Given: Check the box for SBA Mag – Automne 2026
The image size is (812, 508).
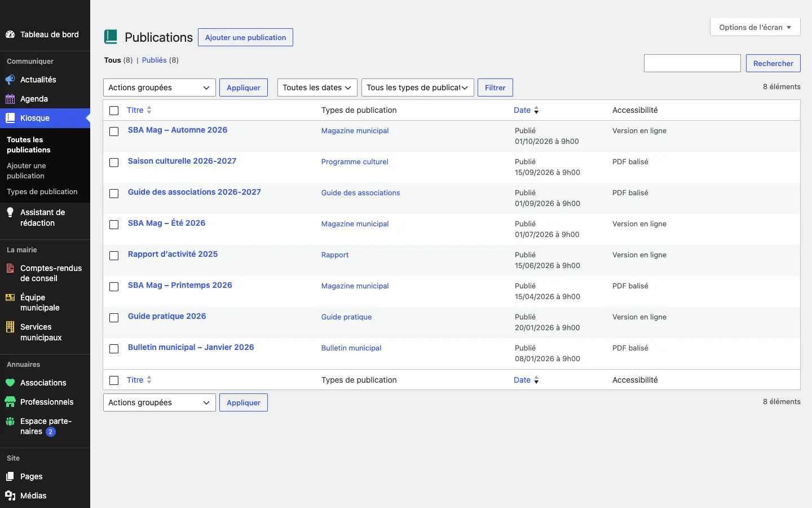Looking at the screenshot, I should 114,132.
